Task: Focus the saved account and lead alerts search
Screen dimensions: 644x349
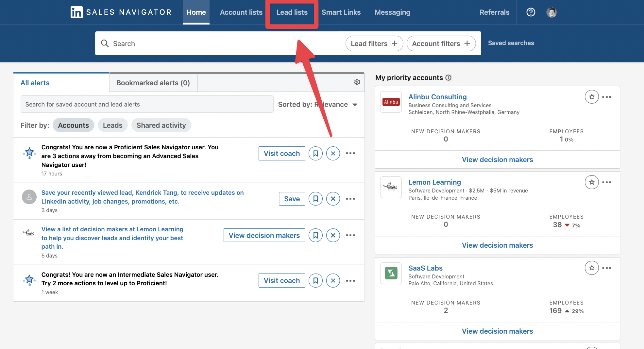Action: pos(147,104)
